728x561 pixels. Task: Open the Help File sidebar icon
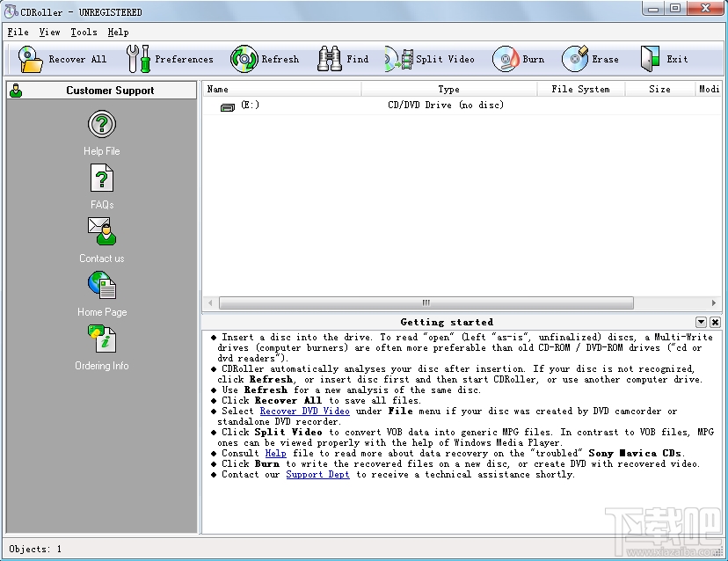(102, 125)
